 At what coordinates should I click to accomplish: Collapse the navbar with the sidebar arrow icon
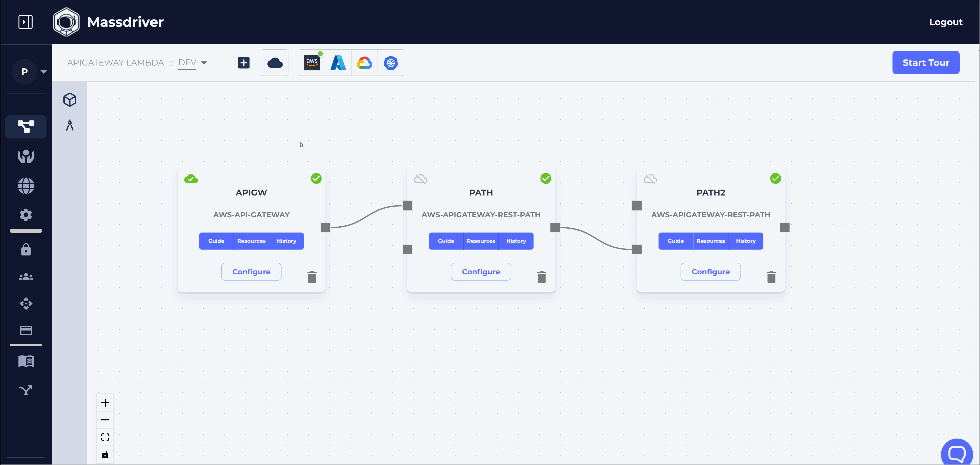tap(25, 22)
